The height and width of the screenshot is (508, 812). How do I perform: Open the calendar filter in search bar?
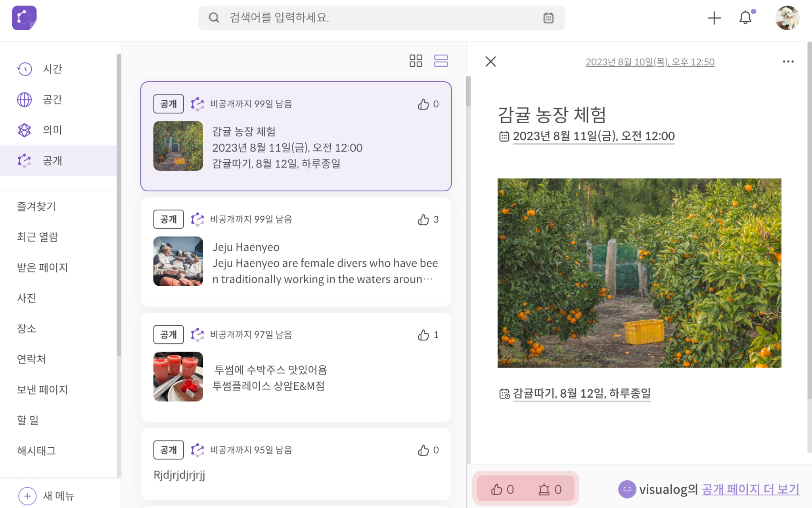click(548, 18)
